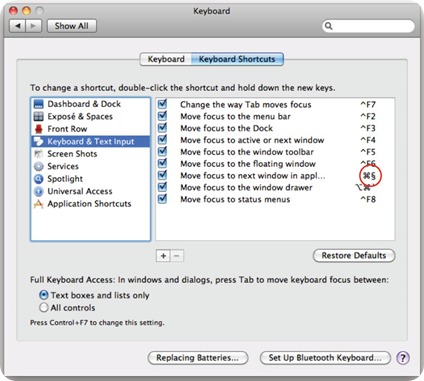Click Restore Defaults button
The image size is (424, 381).
354,256
